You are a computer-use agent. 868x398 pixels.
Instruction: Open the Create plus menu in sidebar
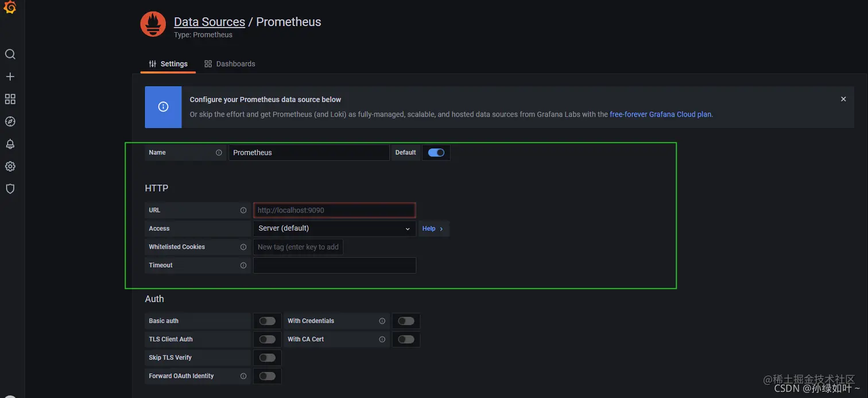coord(10,76)
